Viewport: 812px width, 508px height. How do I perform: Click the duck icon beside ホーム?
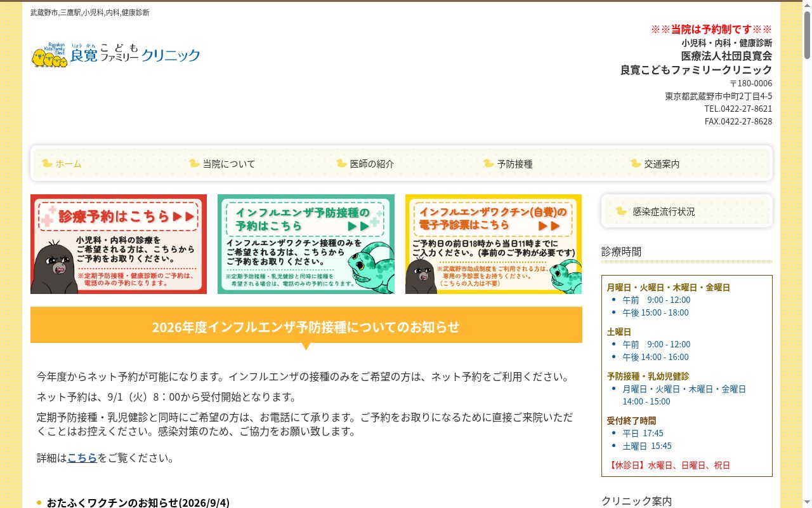pos(47,163)
